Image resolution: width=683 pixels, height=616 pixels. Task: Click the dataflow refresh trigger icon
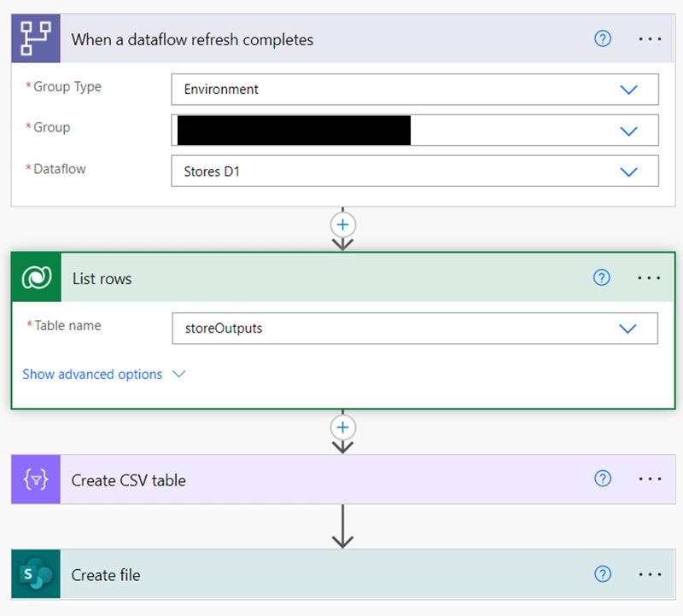coord(35,38)
